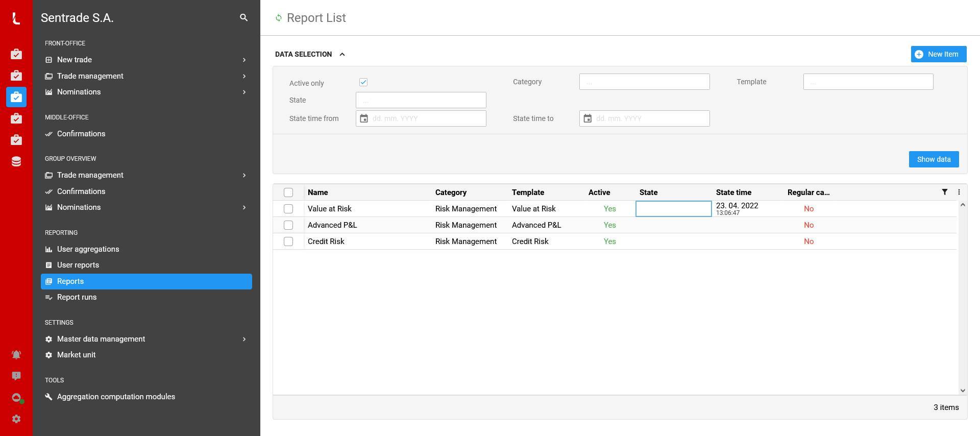Viewport: 980px width, 436px height.
Task: Click the New Item button
Action: point(938,54)
